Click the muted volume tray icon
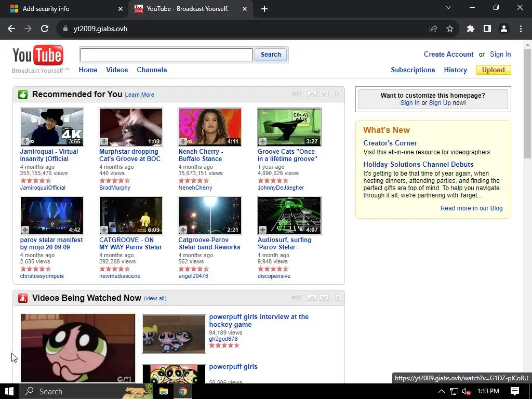 466,392
